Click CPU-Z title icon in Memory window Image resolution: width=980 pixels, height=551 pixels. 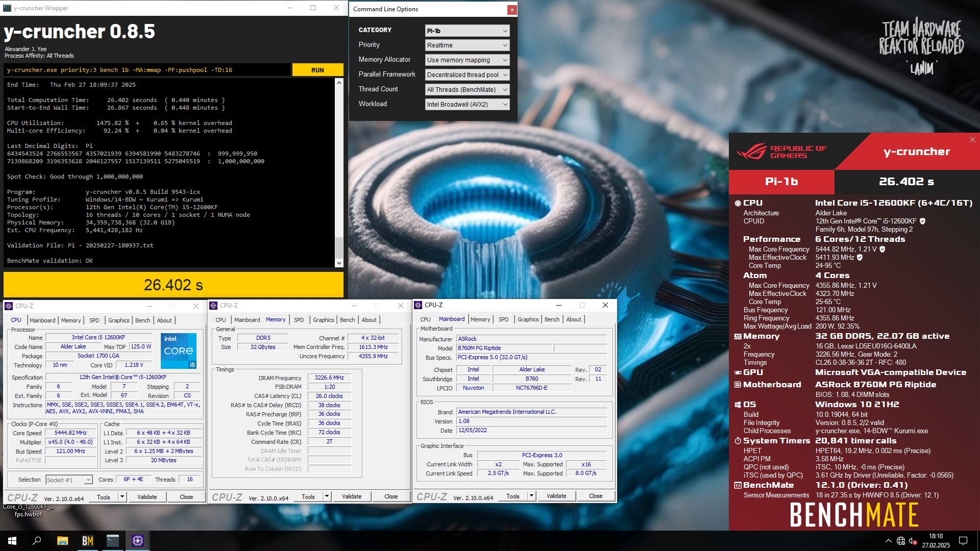[214, 306]
